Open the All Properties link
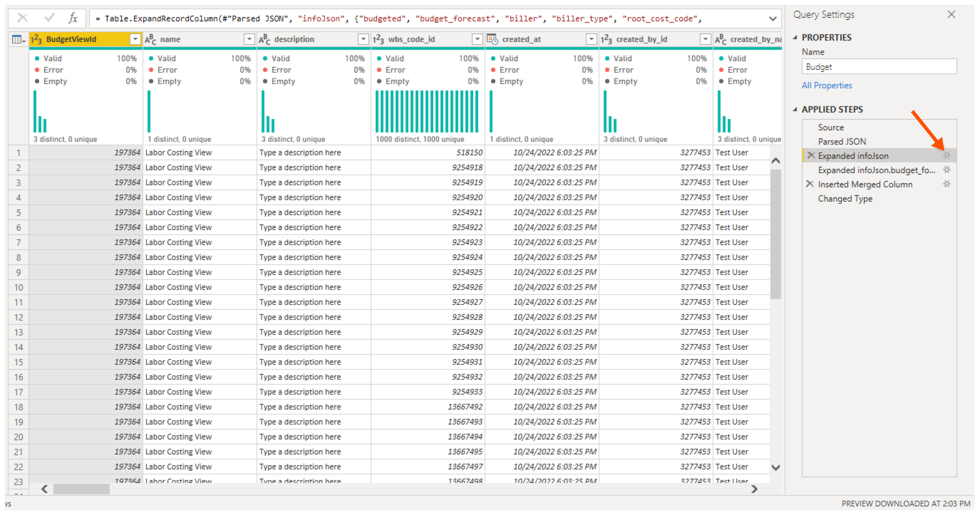Screen dimensions: 980x515 pyautogui.click(x=826, y=85)
